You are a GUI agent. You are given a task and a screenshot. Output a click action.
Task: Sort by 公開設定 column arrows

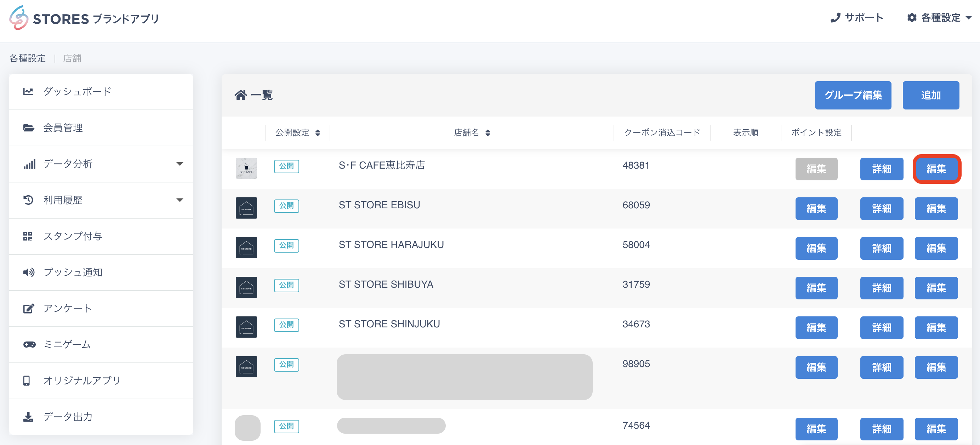pyautogui.click(x=318, y=133)
